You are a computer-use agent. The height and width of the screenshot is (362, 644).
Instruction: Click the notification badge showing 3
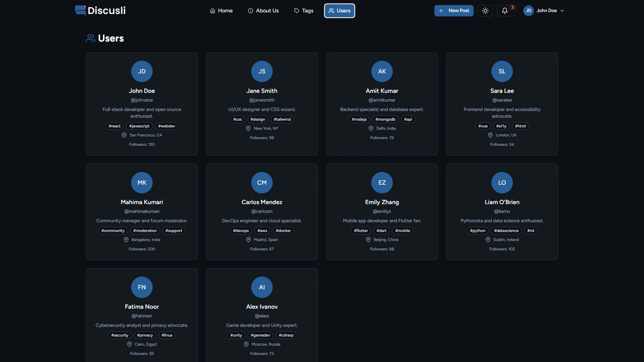click(512, 7)
